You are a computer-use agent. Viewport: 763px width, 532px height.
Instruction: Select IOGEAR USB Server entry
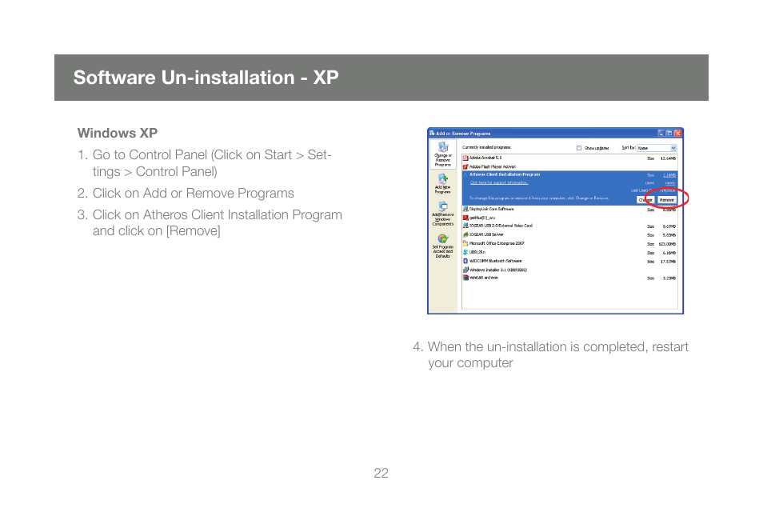pos(569,234)
